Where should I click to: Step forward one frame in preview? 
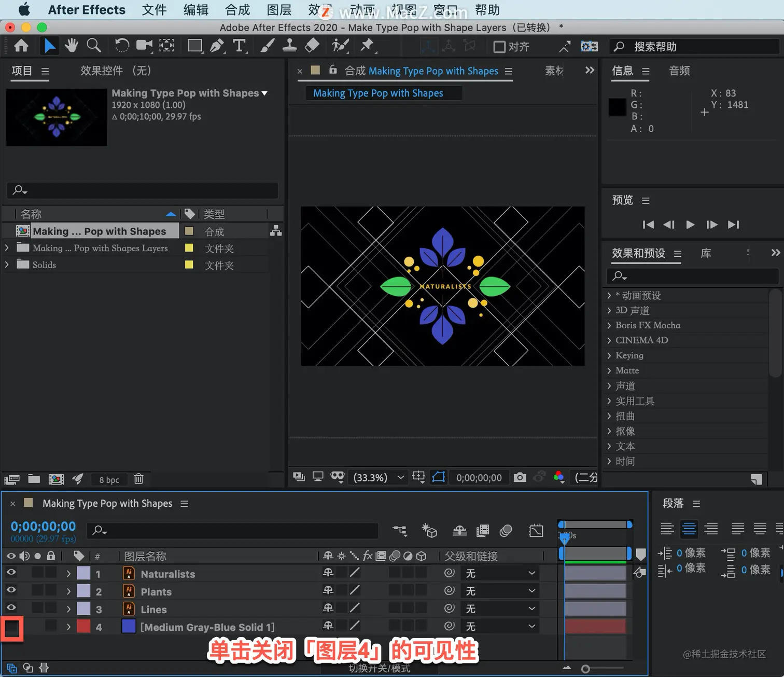coord(712,225)
